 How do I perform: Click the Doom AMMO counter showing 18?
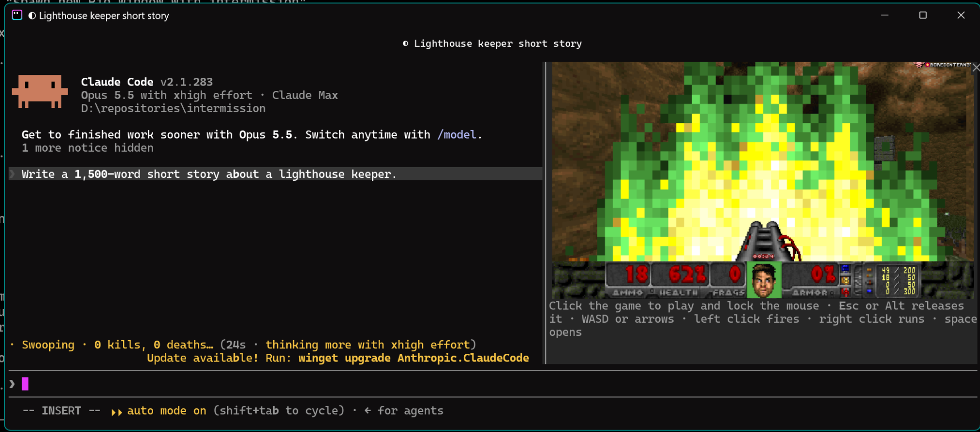[x=629, y=280]
